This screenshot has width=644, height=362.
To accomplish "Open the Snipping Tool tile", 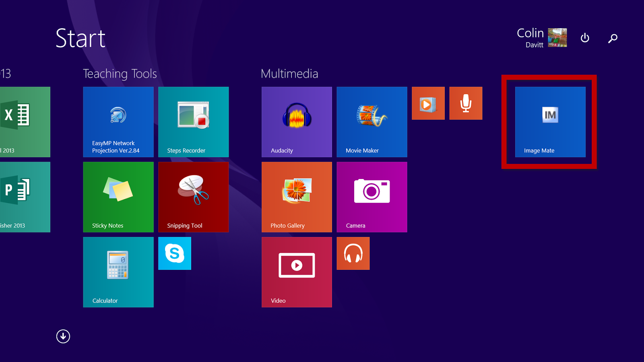I will pyautogui.click(x=194, y=197).
